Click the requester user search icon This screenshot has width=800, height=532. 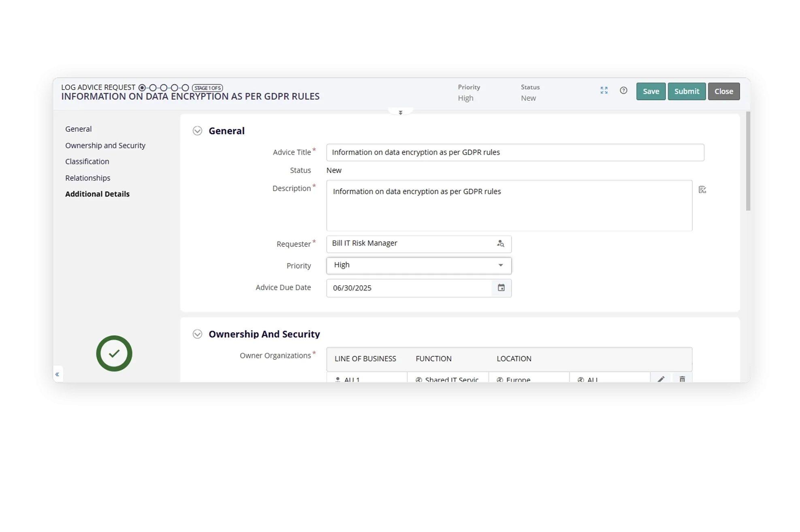tap(501, 244)
